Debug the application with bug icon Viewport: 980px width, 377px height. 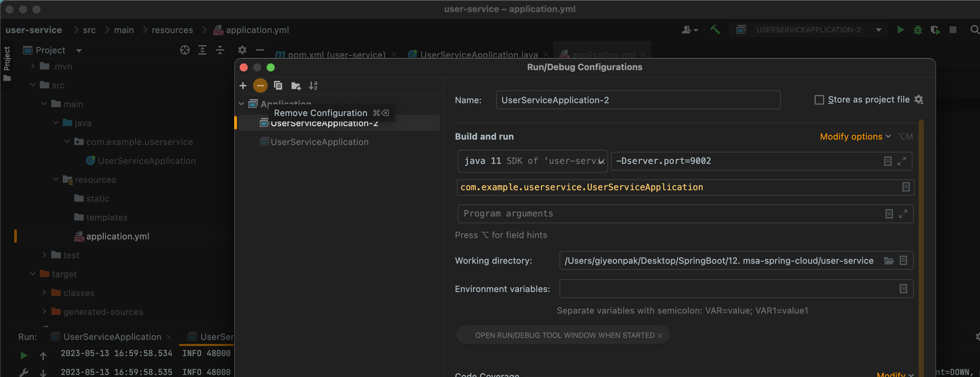pos(918,30)
